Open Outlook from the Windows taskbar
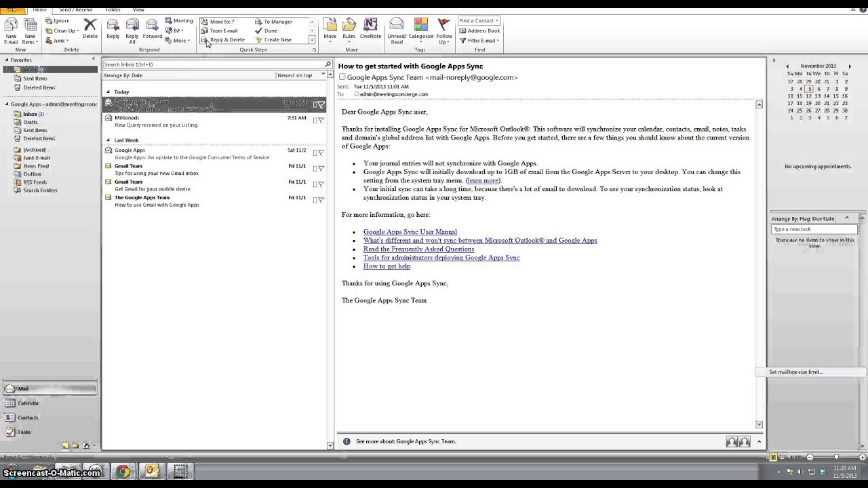Viewport: 868px width, 488px height. click(x=151, y=470)
